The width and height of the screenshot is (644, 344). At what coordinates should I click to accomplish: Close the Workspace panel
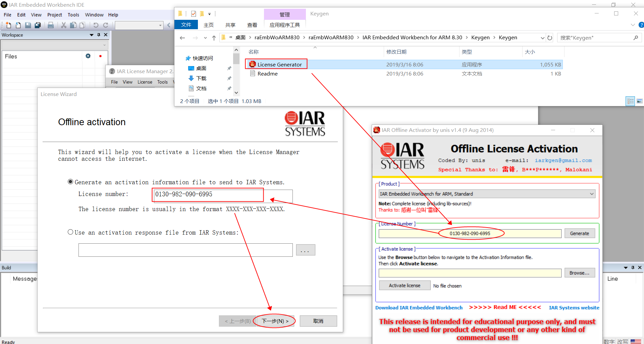click(106, 35)
